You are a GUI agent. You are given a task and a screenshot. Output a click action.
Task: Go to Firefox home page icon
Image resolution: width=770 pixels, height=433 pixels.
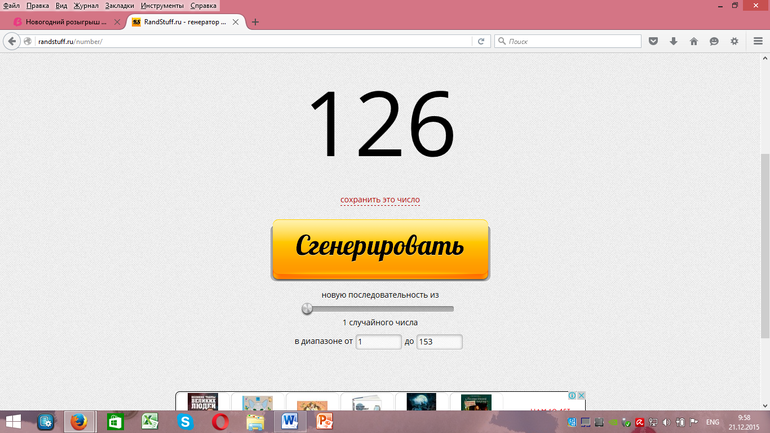point(693,41)
